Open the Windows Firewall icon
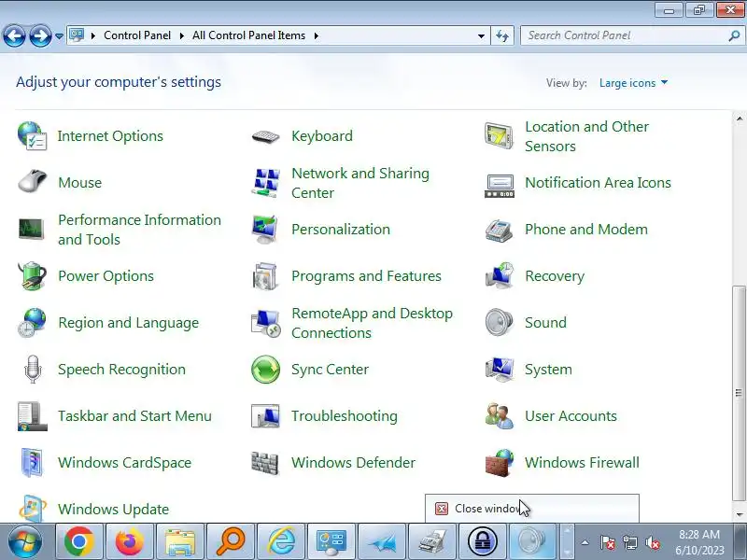 pyautogui.click(x=499, y=462)
